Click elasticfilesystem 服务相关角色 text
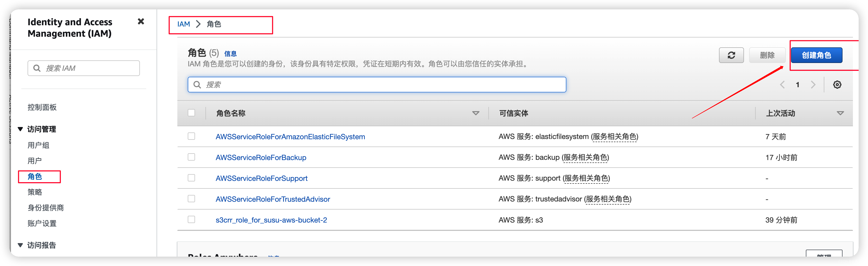Viewport: 868px width, 266px height. 615,137
